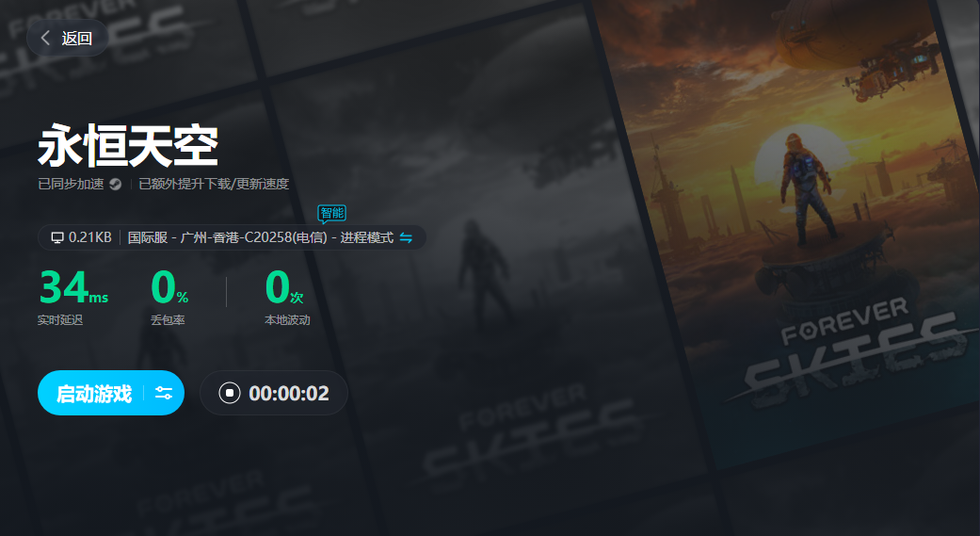The image size is (980, 536).
Task: Click the 实时延迟 label
Action: 60,319
